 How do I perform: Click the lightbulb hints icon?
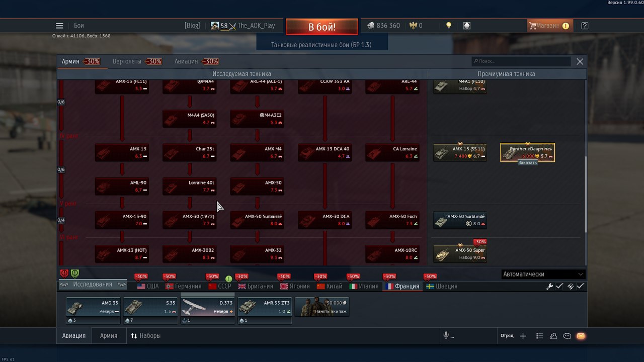(x=449, y=26)
